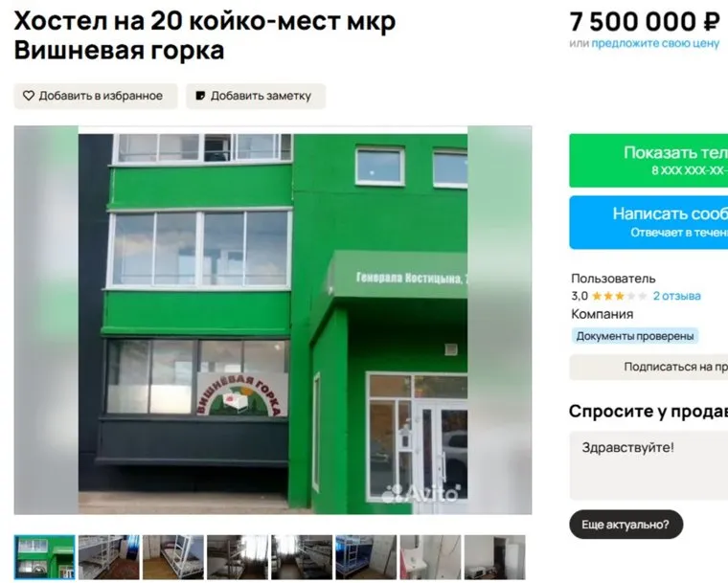
Task: Select the seventh thumbnail showing a sink
Action: tap(431, 557)
